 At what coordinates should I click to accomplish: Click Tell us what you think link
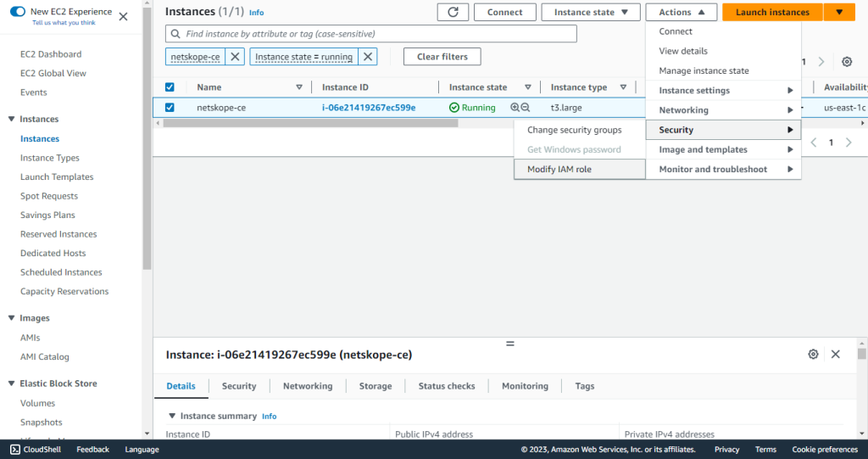pyautogui.click(x=64, y=23)
